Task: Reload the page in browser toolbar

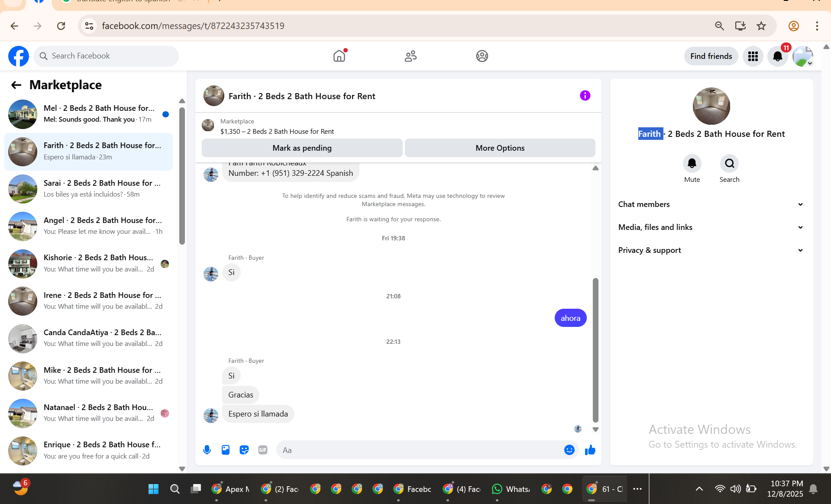Action: [x=61, y=26]
